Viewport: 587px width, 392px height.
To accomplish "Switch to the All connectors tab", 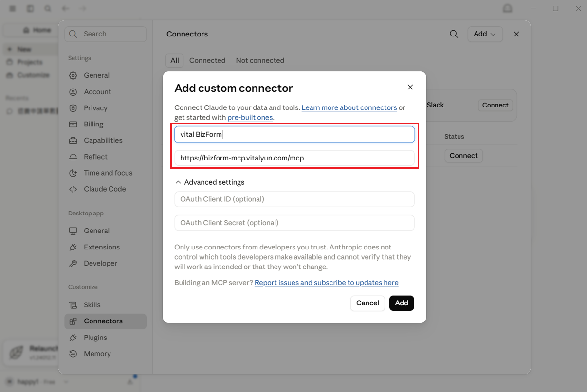I will pos(175,60).
